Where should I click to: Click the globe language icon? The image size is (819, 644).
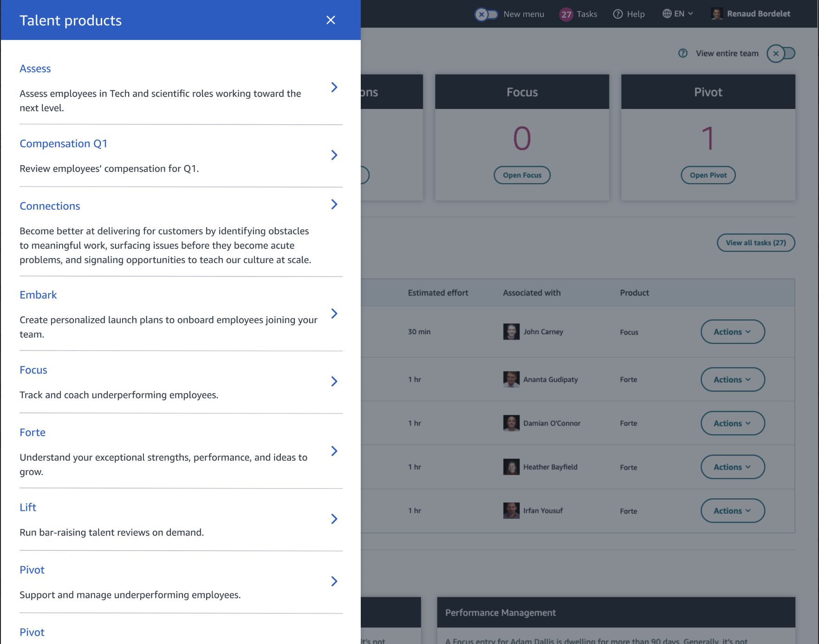click(x=667, y=13)
